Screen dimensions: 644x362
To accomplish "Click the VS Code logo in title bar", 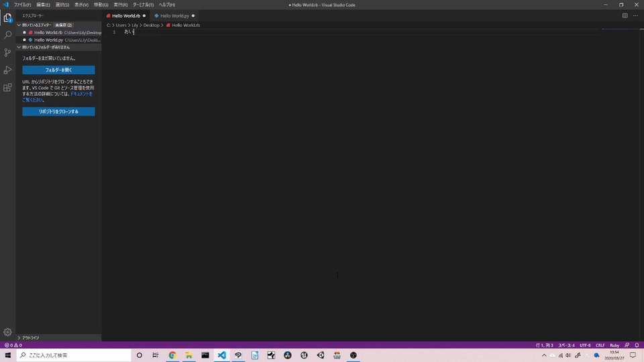I will pyautogui.click(x=6, y=5).
